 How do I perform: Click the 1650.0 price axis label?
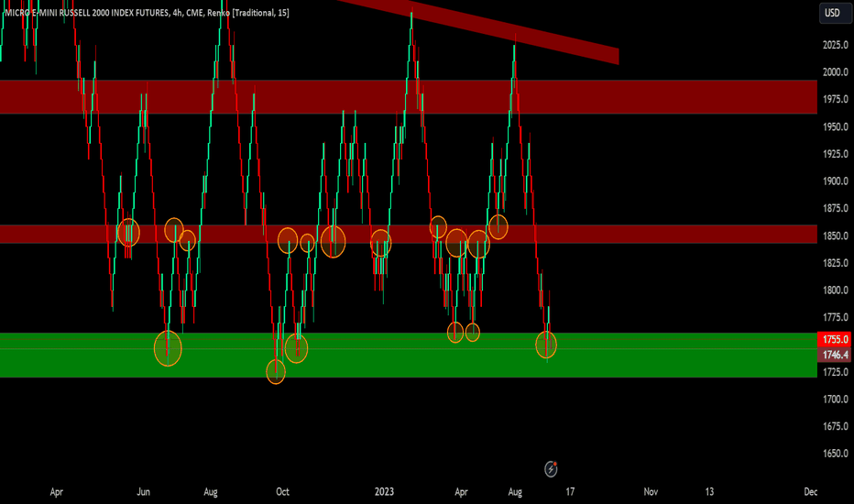point(835,454)
